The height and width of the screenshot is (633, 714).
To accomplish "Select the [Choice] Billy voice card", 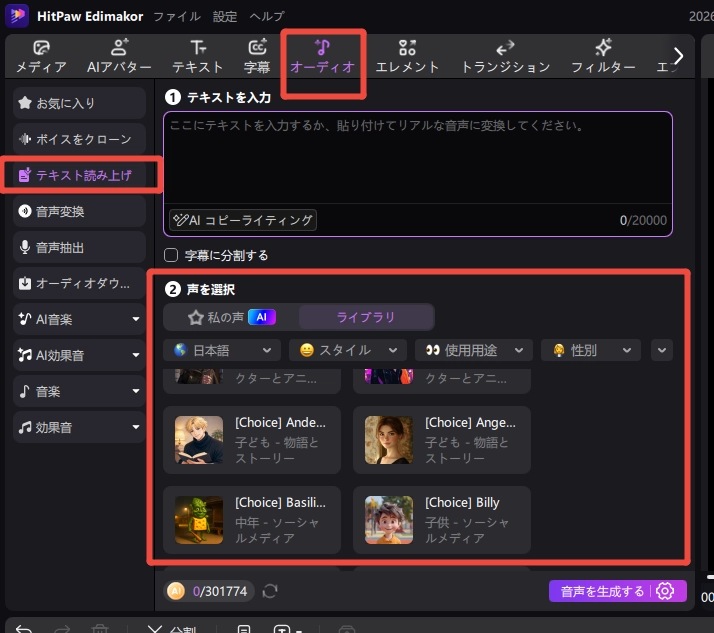I will coord(442,520).
